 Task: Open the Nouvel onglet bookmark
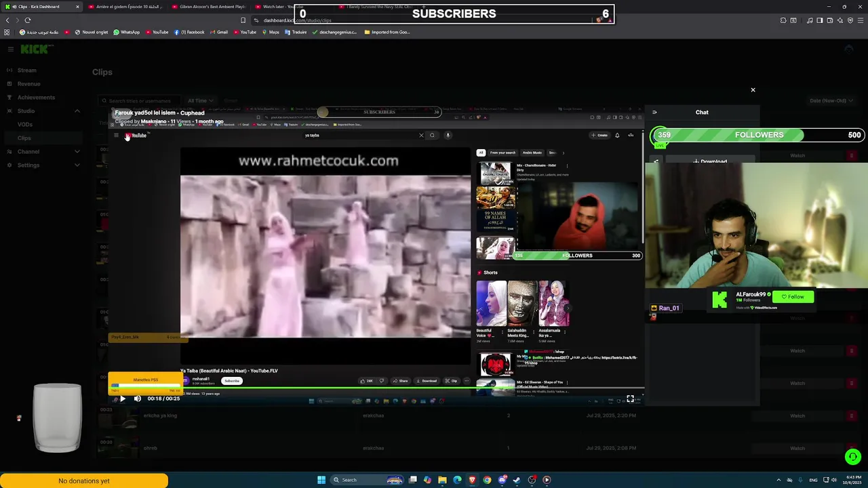(x=91, y=32)
